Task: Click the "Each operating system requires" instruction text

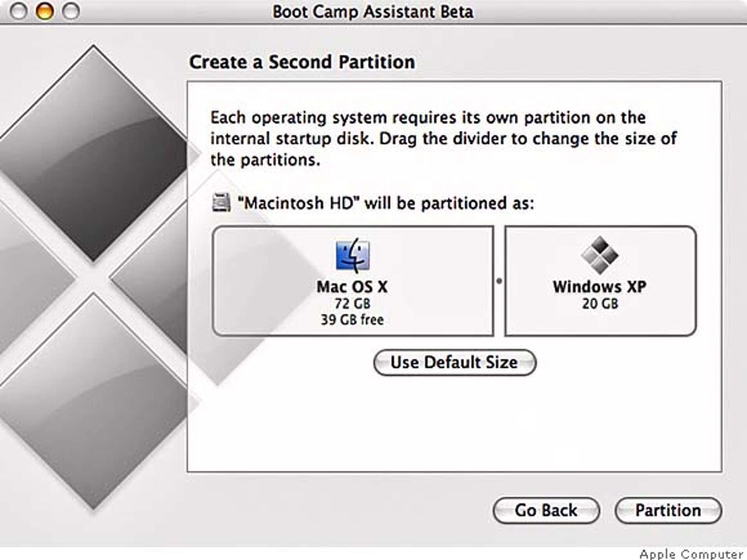Action: coord(444,138)
